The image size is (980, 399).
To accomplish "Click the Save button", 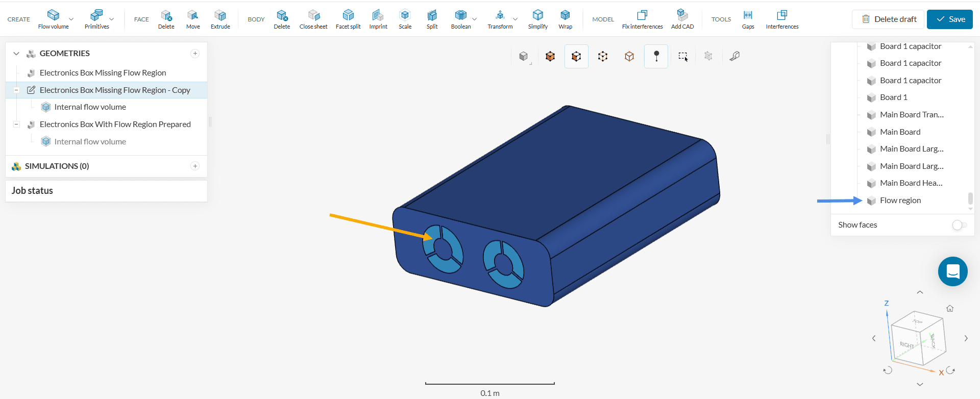I will (x=949, y=19).
